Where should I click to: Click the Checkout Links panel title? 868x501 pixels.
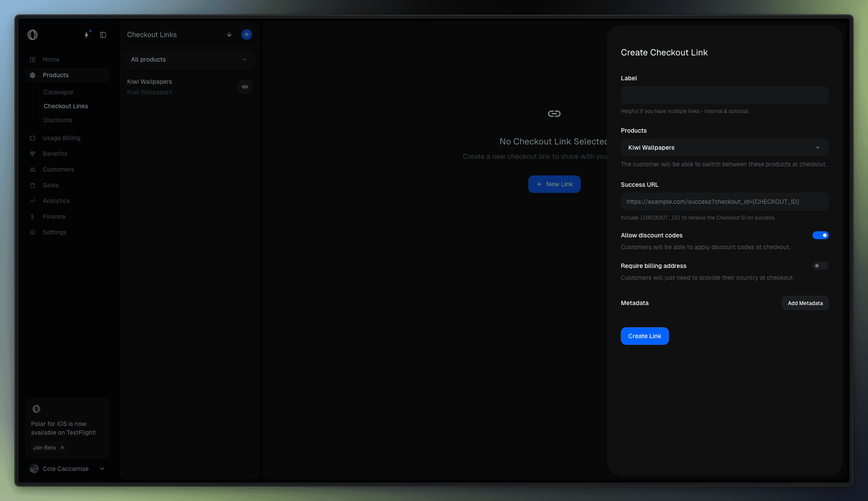coord(152,34)
